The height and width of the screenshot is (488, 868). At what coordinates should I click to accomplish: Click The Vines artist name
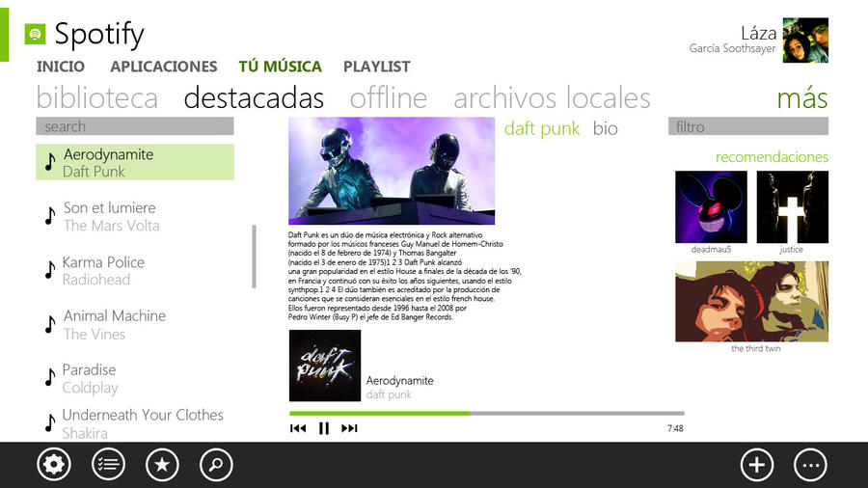tap(95, 335)
